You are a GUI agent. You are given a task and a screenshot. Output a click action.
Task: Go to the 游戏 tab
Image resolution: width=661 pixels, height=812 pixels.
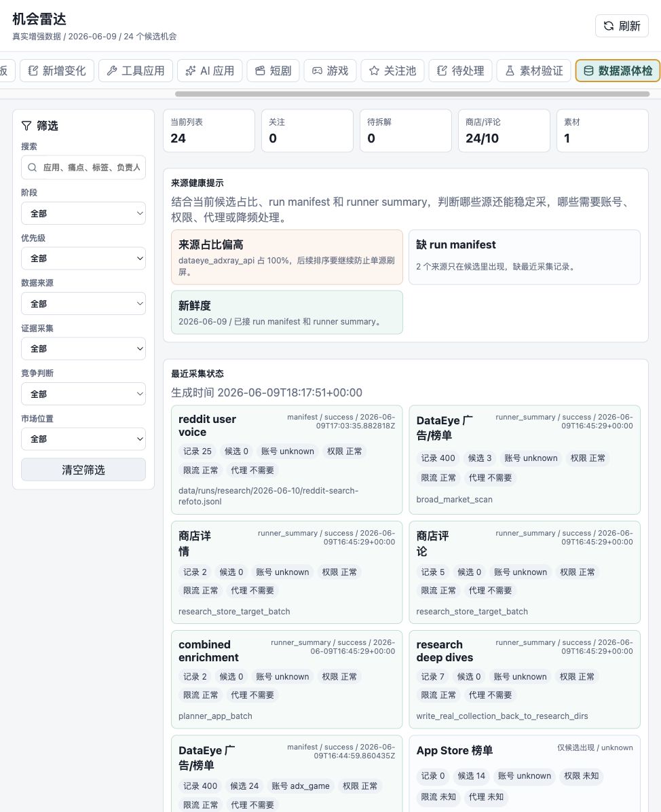(330, 71)
